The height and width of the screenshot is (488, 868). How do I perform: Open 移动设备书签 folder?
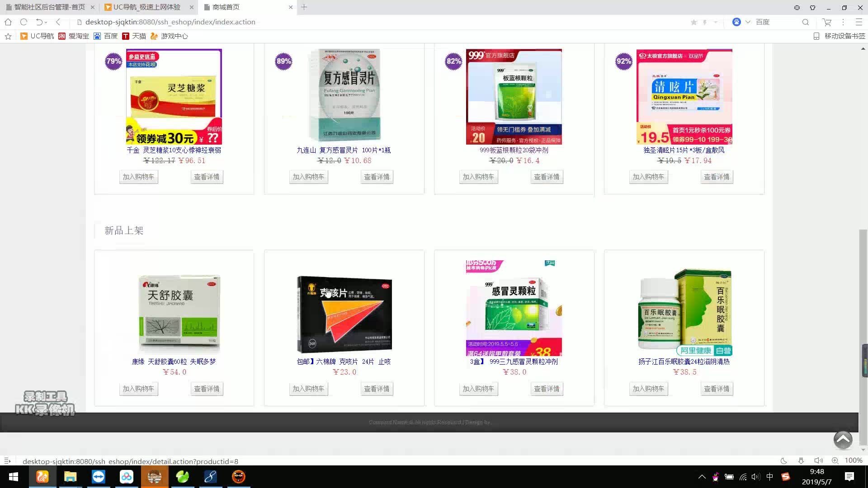click(840, 36)
